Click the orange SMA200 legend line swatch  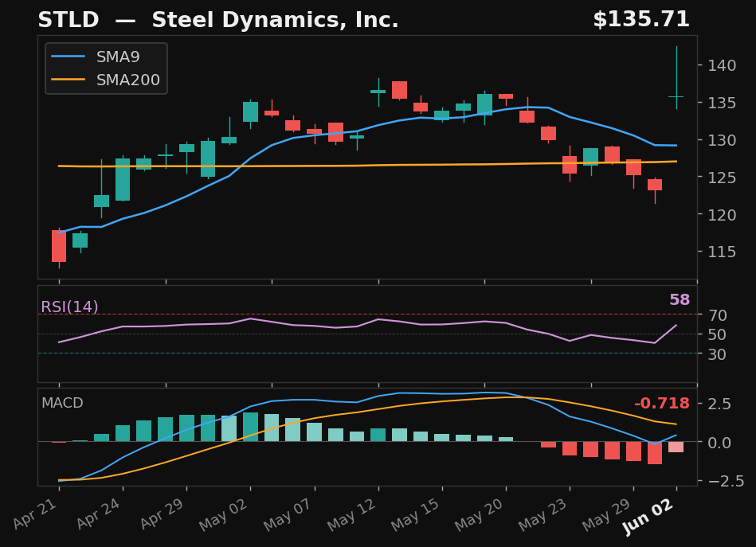(68, 80)
